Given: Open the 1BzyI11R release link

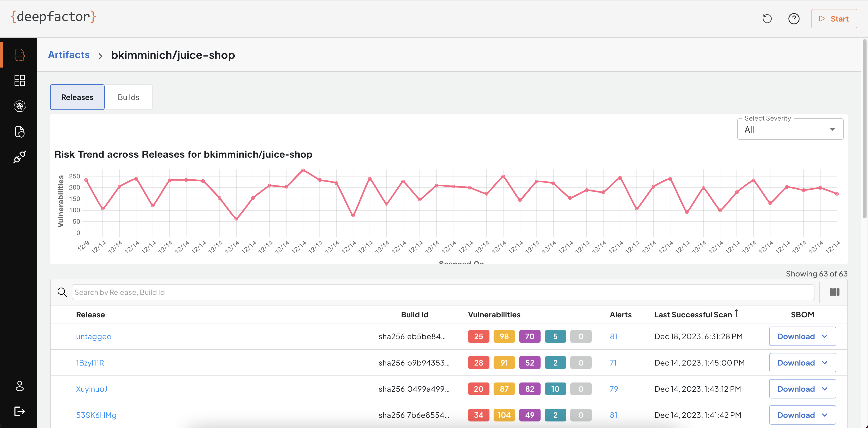Looking at the screenshot, I should coord(90,363).
